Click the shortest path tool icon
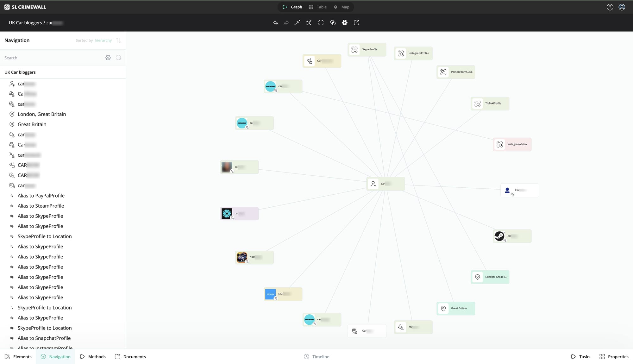This screenshot has width=633, height=364. [297, 23]
